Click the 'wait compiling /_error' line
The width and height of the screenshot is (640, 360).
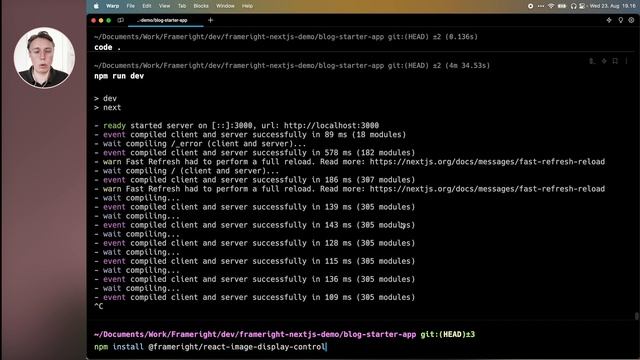[x=200, y=144]
